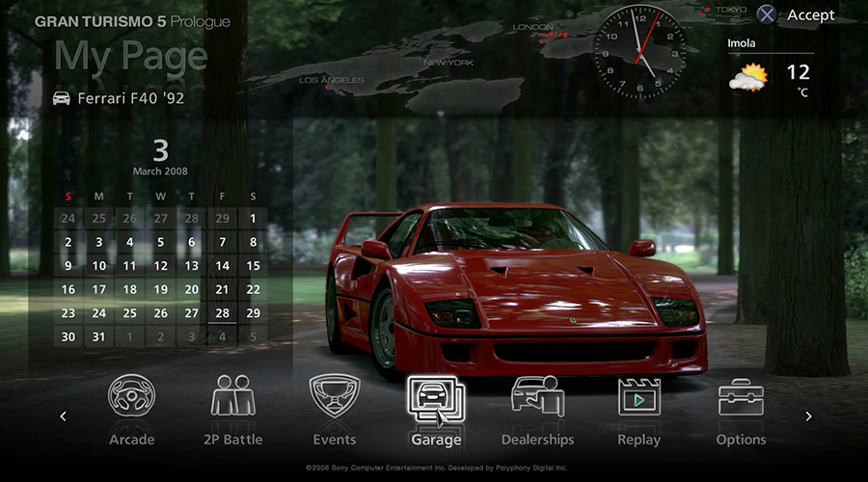Select March 23 in the calendar
Viewport: 868px width, 482px height.
pyautogui.click(x=68, y=313)
